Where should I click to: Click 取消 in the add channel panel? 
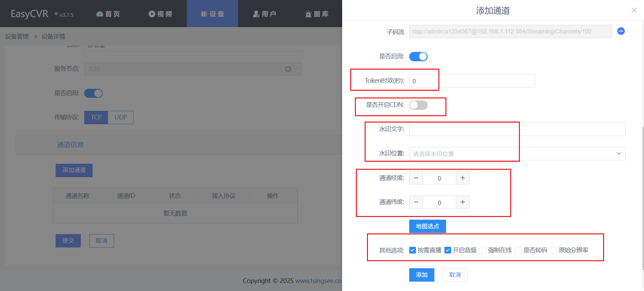click(x=455, y=275)
